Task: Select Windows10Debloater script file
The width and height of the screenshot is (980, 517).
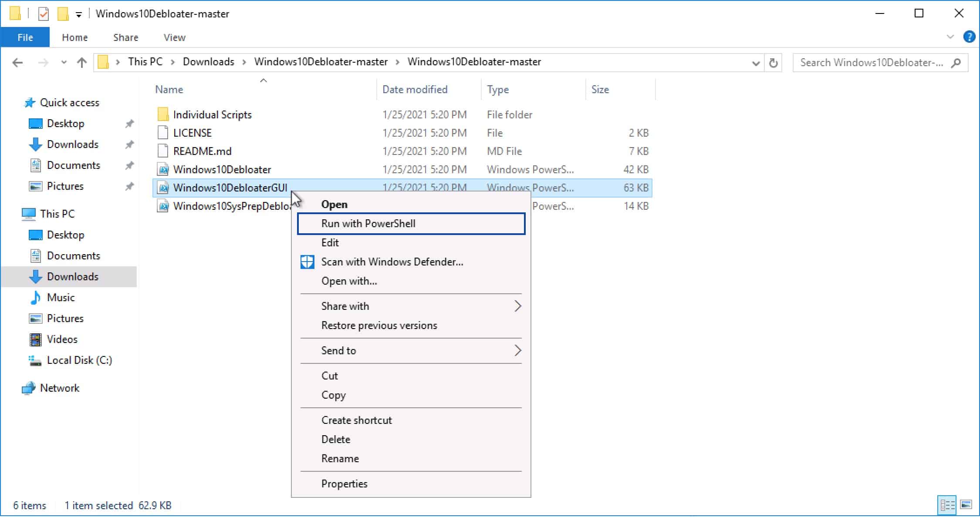Action: (222, 170)
